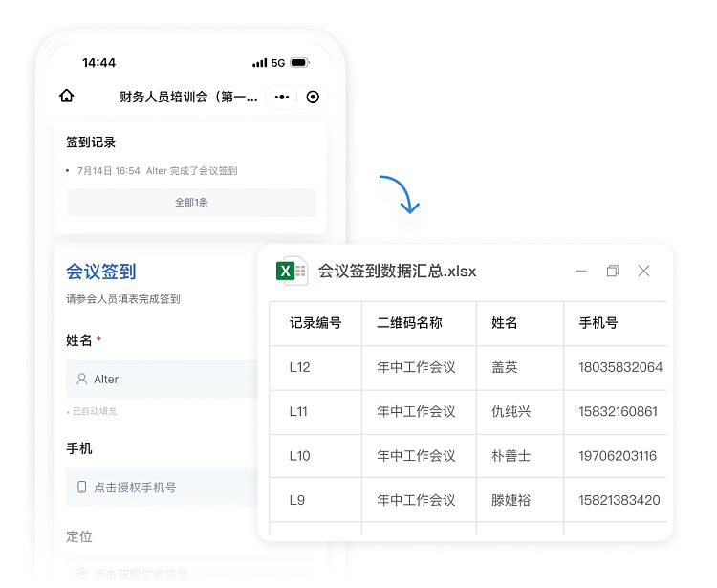Click the name cell 仇纯兴
717x588 pixels.
click(511, 412)
